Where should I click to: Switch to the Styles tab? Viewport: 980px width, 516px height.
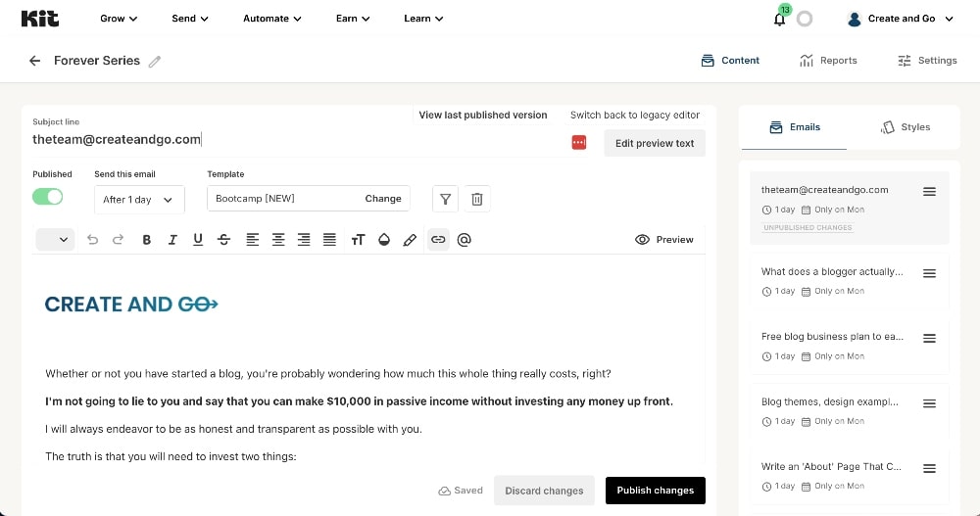(x=905, y=127)
